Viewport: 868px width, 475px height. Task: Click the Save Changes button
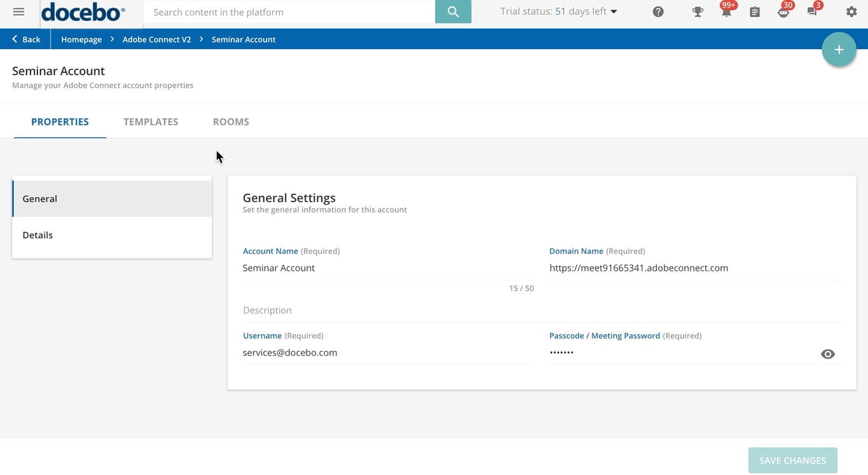pos(792,460)
